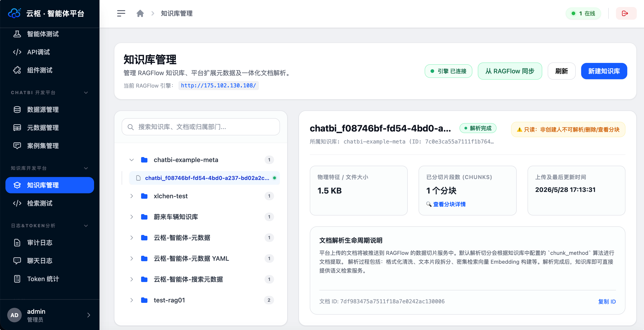Click breadcrumb text 知识库管理

pyautogui.click(x=177, y=13)
